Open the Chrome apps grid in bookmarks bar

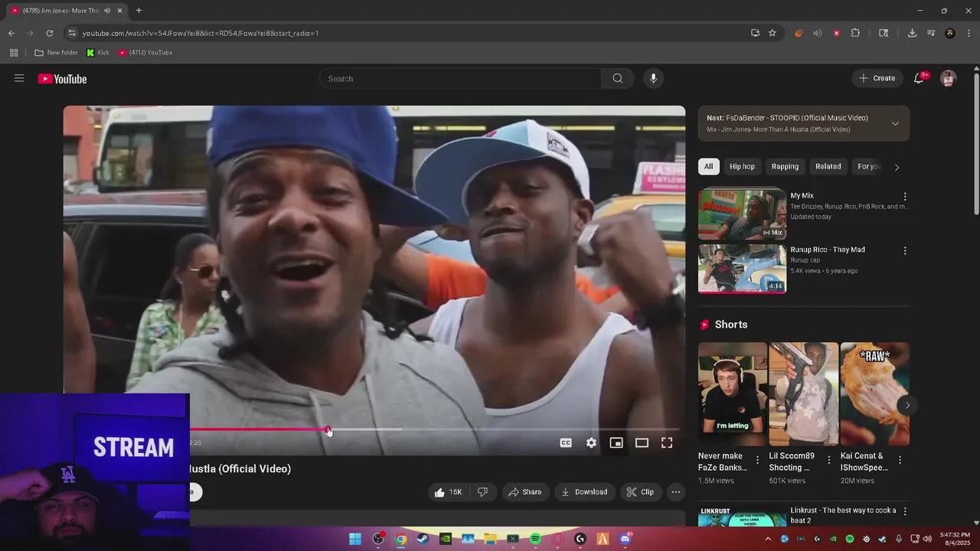[x=14, y=53]
